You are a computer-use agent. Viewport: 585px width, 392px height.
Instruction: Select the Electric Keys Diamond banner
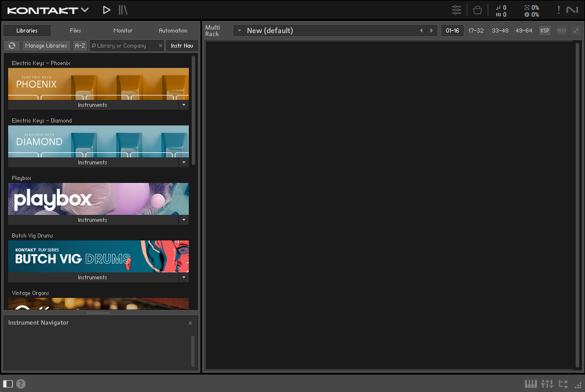pyautogui.click(x=99, y=141)
